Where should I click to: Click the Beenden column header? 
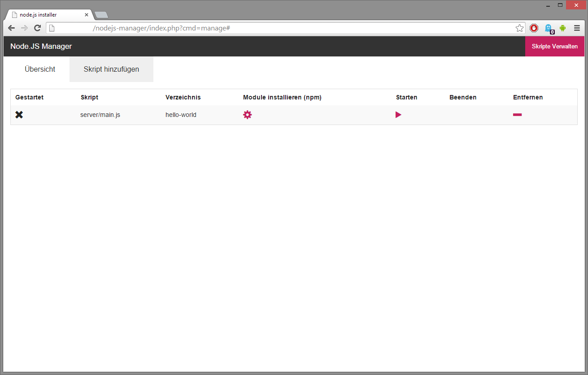(463, 97)
